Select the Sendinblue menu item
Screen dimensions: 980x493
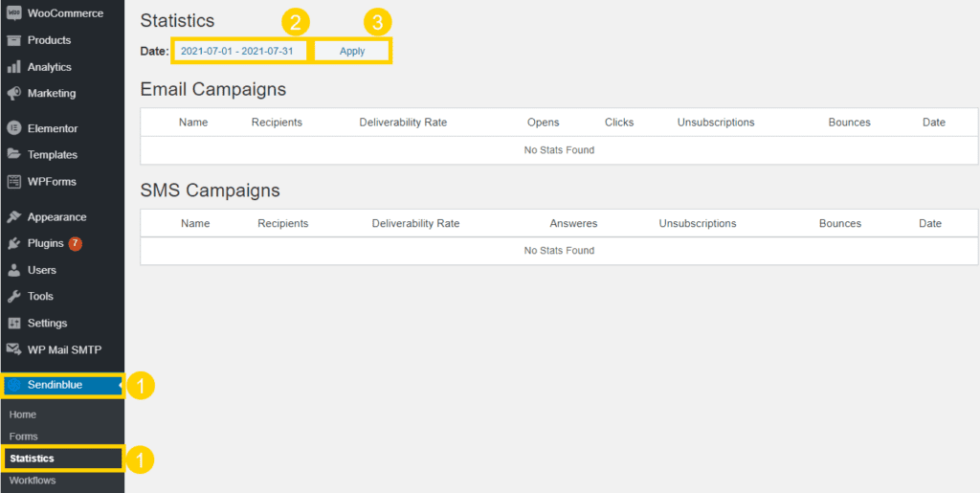(x=62, y=385)
